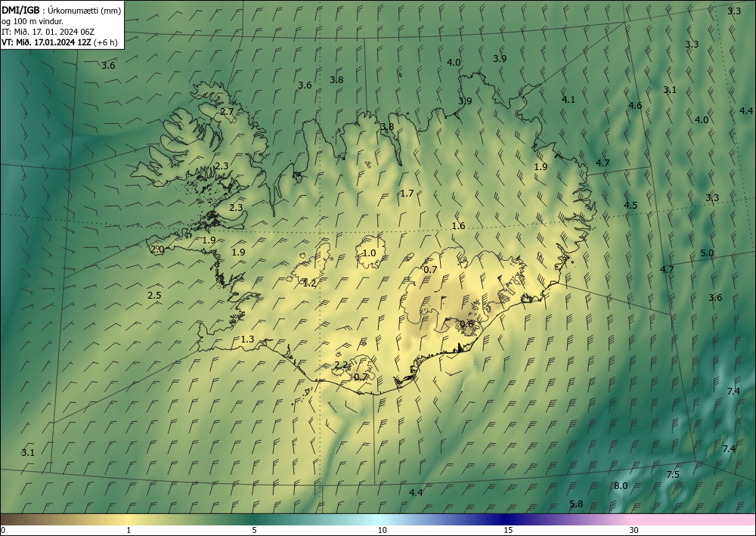Click the 30 label on the color scale
Viewport: 756px width, 536px height.
tap(634, 530)
